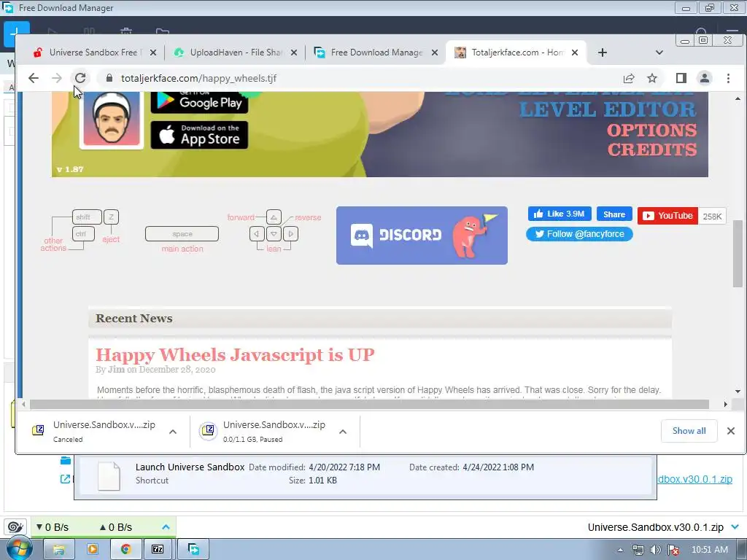Viewport: 747px width, 560px height.
Task: Toggle snail mode icon in Free Download Manager
Action: tap(15, 526)
